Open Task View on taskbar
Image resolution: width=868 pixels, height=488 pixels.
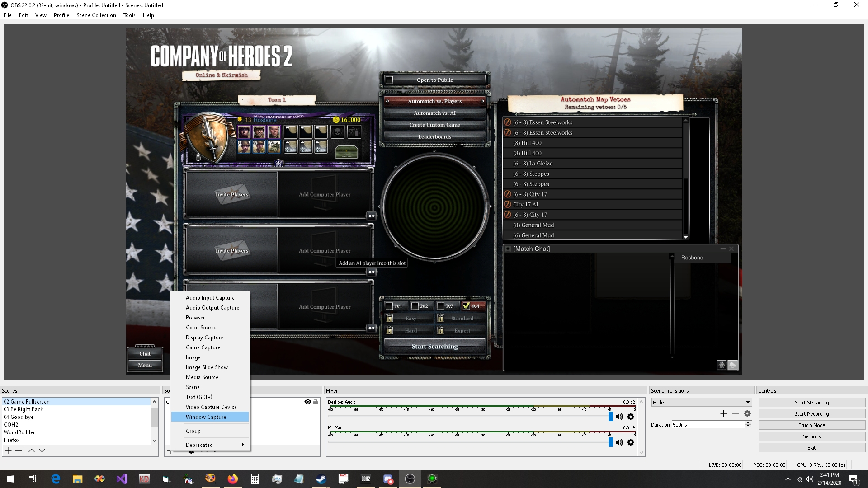click(x=33, y=479)
